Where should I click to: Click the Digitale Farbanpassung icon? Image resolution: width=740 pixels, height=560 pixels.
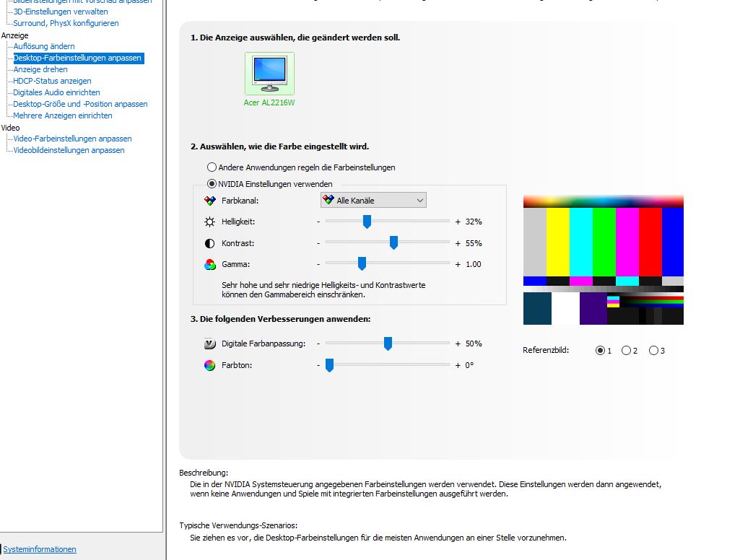[x=209, y=344]
